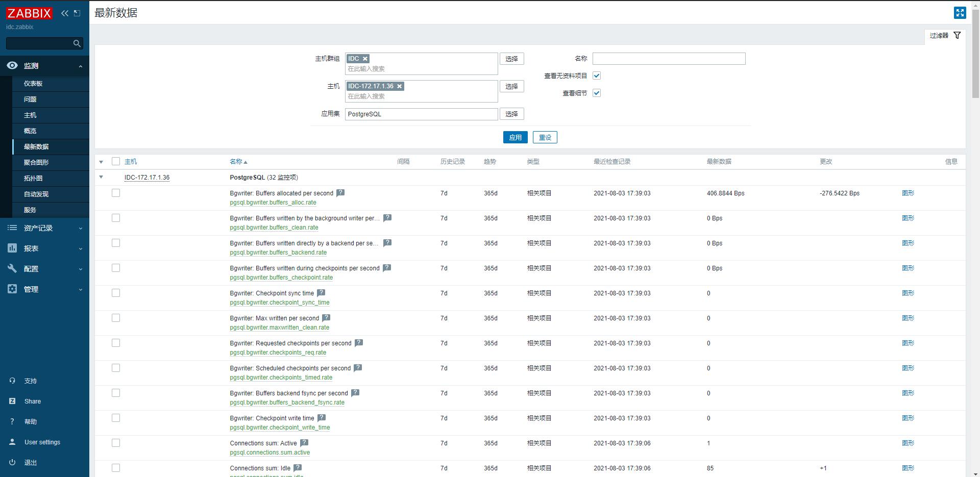Open help icon for Buffers written directly by backend
Screen dimensions: 980x477
[387, 243]
